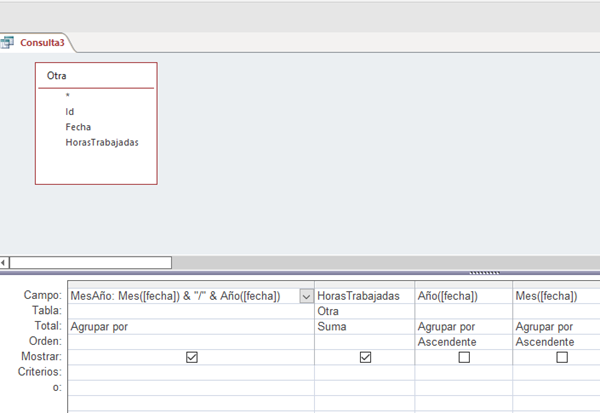The width and height of the screenshot is (600, 413).
Task: Click the 'o:' criteria cell for MesAño
Action: point(191,388)
